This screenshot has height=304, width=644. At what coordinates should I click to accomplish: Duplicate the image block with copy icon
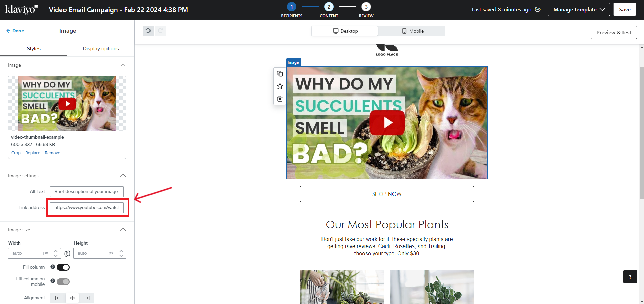click(280, 74)
